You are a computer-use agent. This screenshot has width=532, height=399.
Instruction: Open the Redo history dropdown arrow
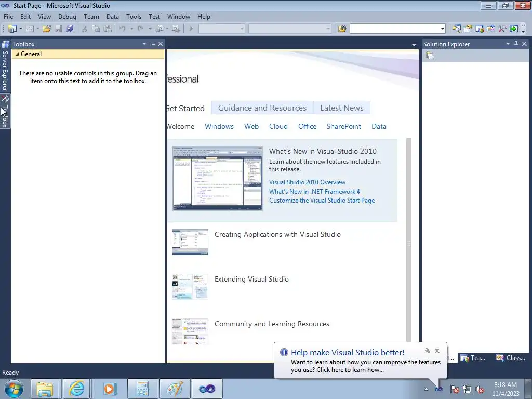[x=150, y=29]
